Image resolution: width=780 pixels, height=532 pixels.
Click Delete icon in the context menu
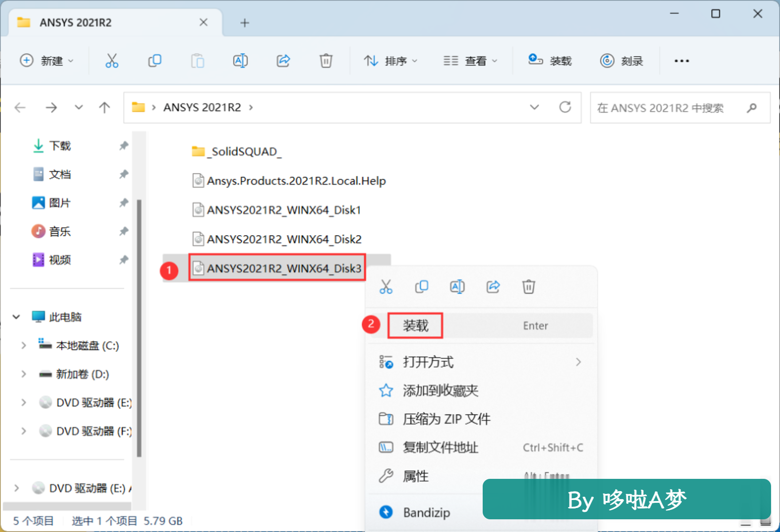tap(529, 286)
